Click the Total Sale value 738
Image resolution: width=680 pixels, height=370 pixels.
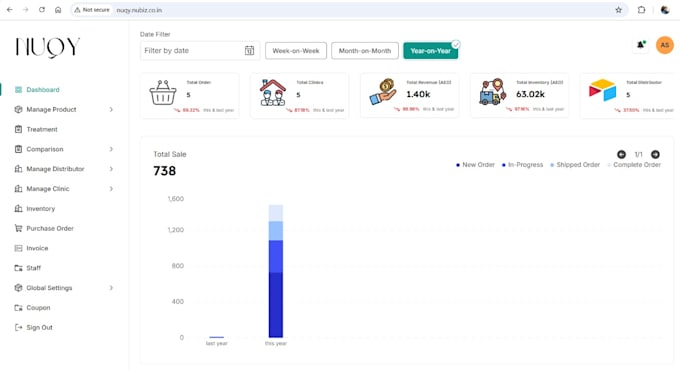coord(164,171)
